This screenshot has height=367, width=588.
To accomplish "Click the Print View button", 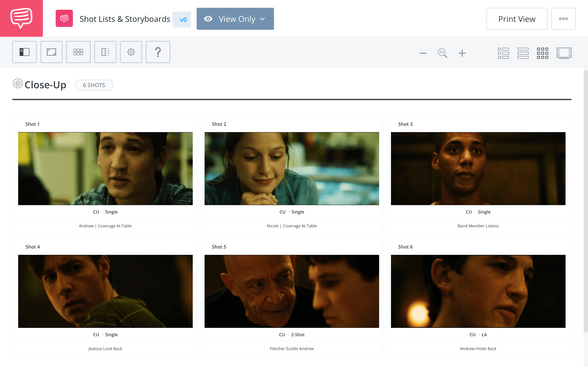I will pos(517,19).
